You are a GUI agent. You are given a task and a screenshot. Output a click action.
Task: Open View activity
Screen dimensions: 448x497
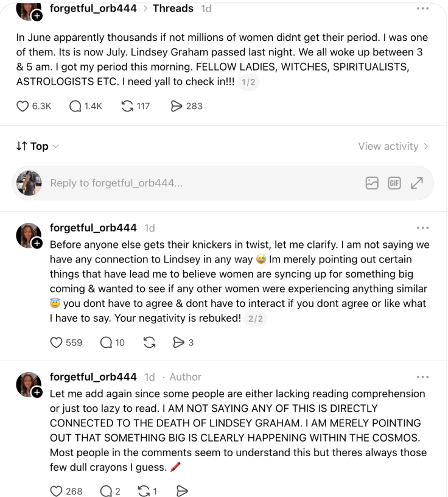tap(393, 146)
